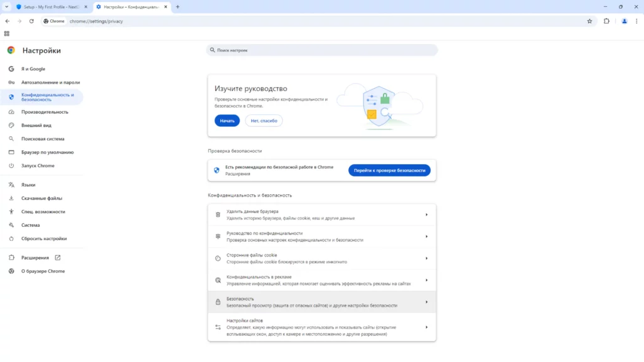Click the bookmark star icon in address bar
Viewport: 644px width, 362px height.
[x=589, y=21]
